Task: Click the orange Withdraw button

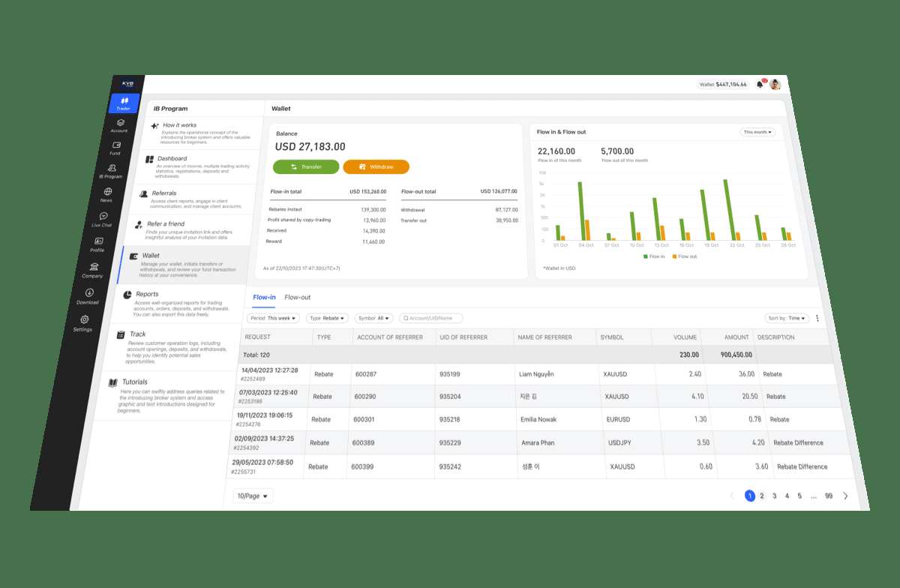Action: click(376, 166)
